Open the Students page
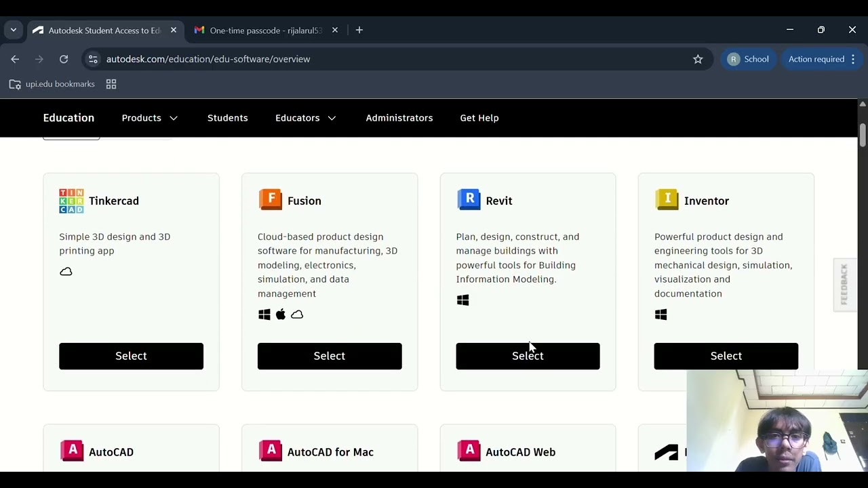 [228, 118]
